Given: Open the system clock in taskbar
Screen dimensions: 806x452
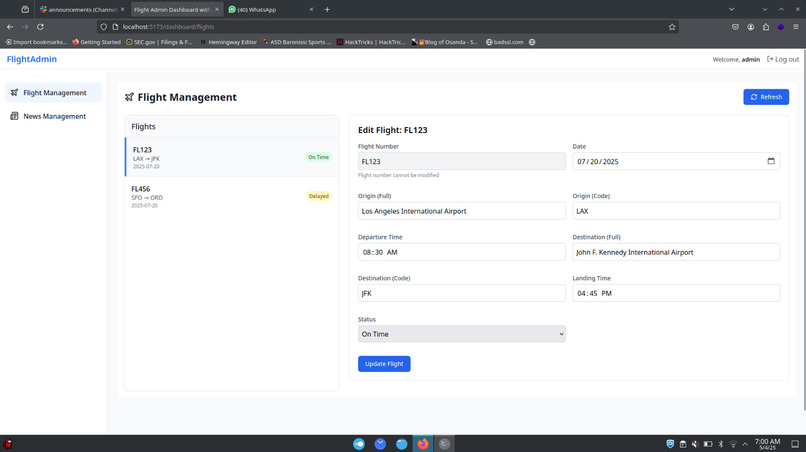Looking at the screenshot, I should tap(767, 444).
